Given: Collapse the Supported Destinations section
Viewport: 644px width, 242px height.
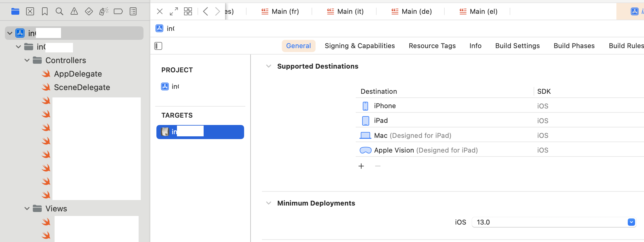Looking at the screenshot, I should 269,66.
